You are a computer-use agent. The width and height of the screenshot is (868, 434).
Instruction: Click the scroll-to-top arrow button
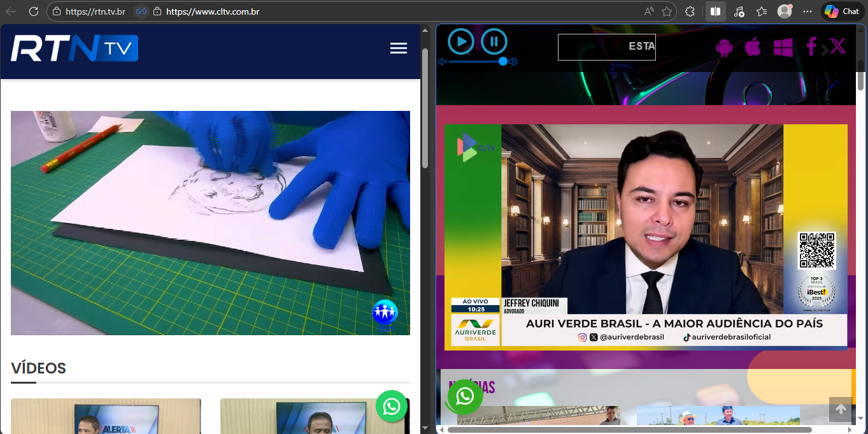click(x=841, y=409)
